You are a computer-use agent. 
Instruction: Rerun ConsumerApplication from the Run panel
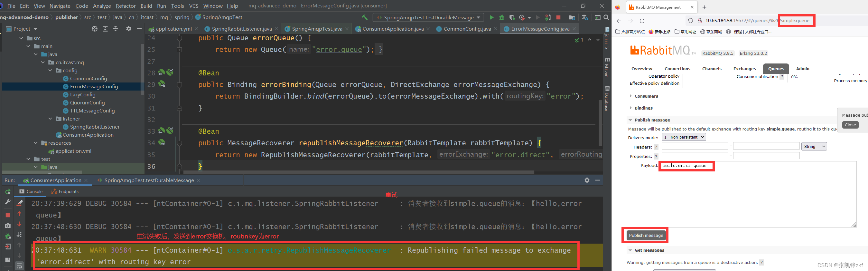(8, 192)
